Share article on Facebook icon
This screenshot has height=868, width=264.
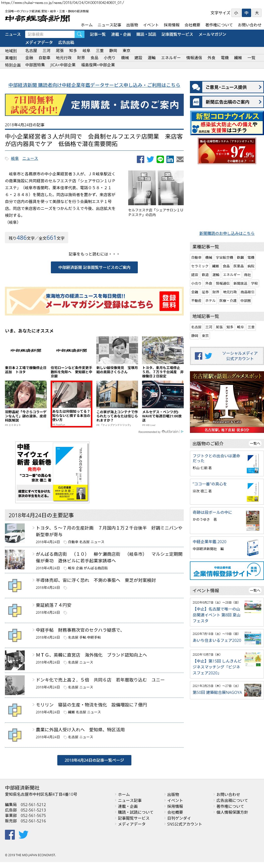140,159
